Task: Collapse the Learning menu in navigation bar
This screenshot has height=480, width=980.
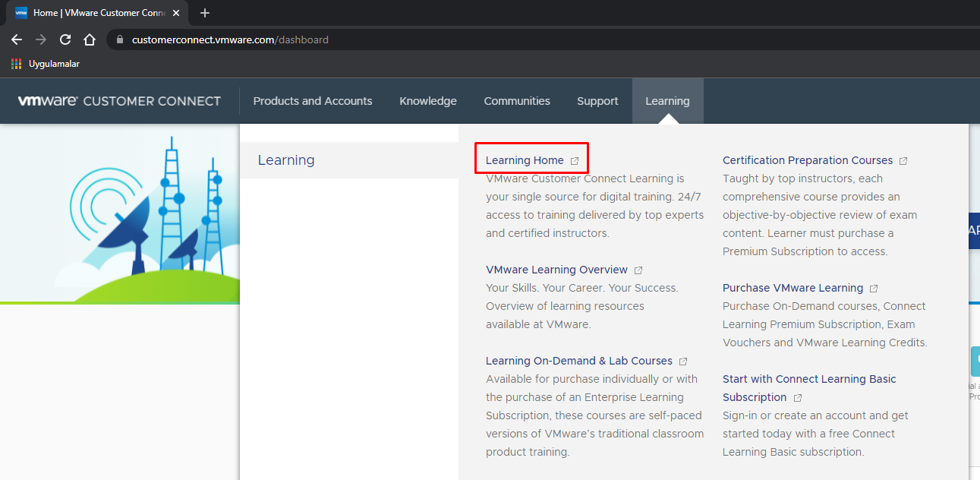Action: coord(668,101)
